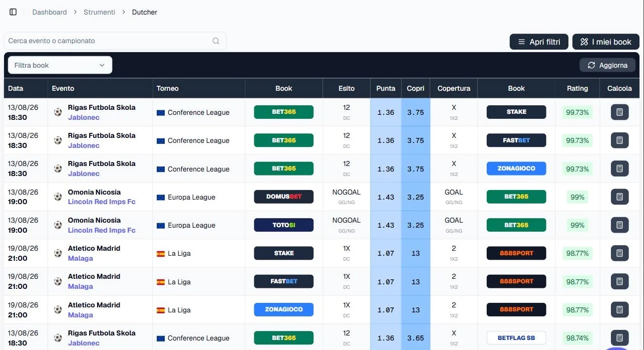Click Stake book badge in Atletico row
Viewport: 644px width, 350px height.
[283, 253]
